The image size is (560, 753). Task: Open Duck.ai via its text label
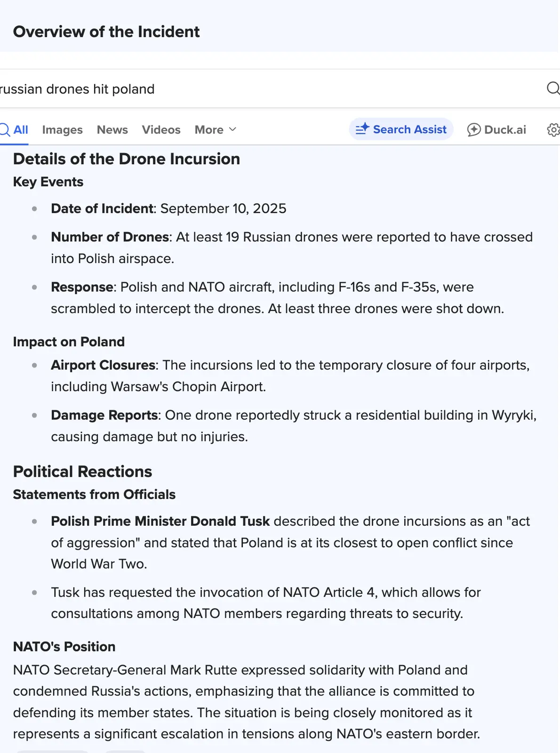(x=505, y=130)
